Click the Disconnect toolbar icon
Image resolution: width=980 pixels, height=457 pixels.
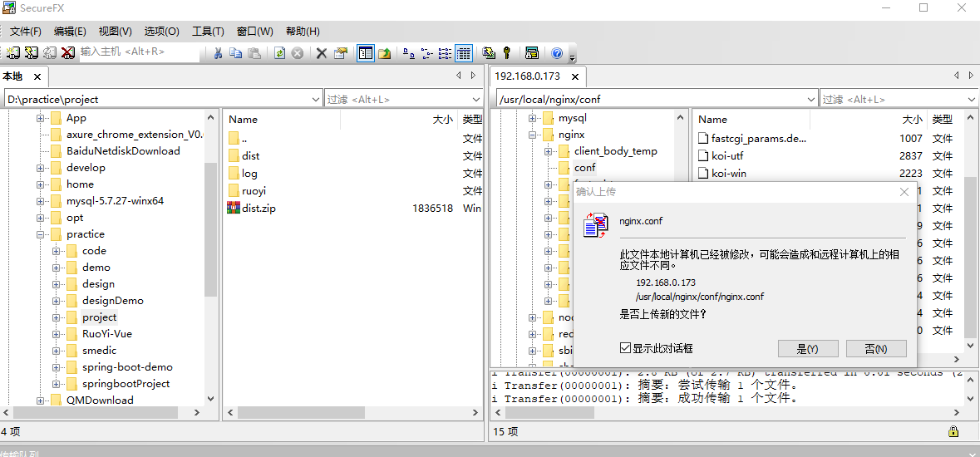tap(68, 53)
